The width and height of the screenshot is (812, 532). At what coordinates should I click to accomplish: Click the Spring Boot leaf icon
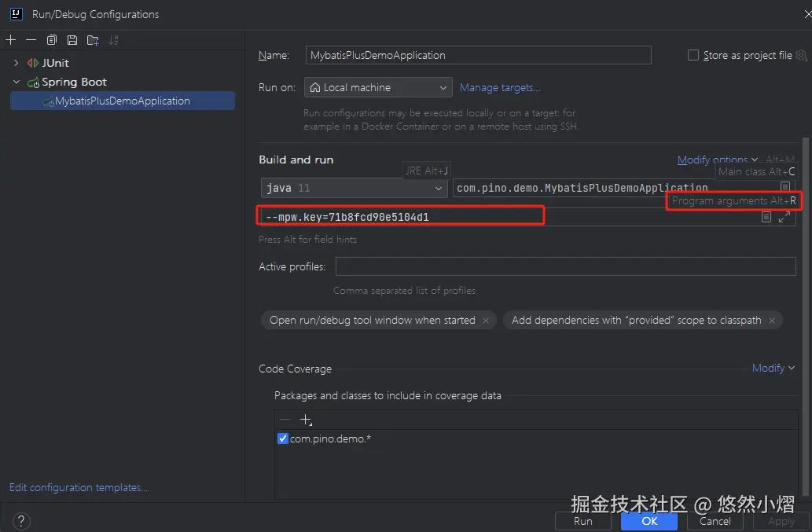[x=33, y=83]
